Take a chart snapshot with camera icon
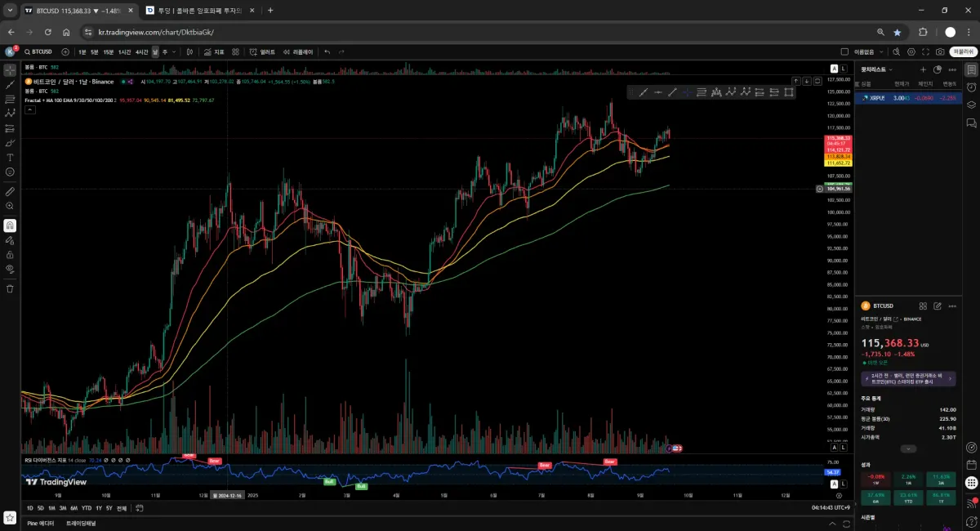980x531 pixels. click(x=940, y=51)
